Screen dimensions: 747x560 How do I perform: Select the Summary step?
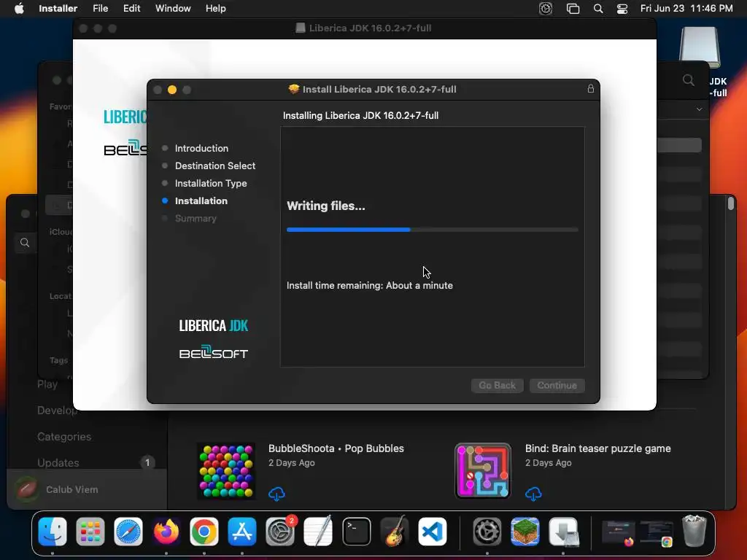(x=196, y=219)
